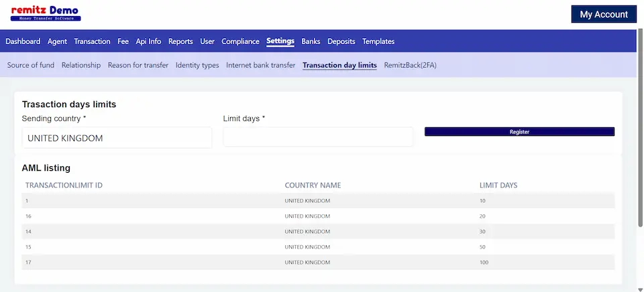Expand the Sending country dropdown
The width and height of the screenshot is (644, 292).
117,138
